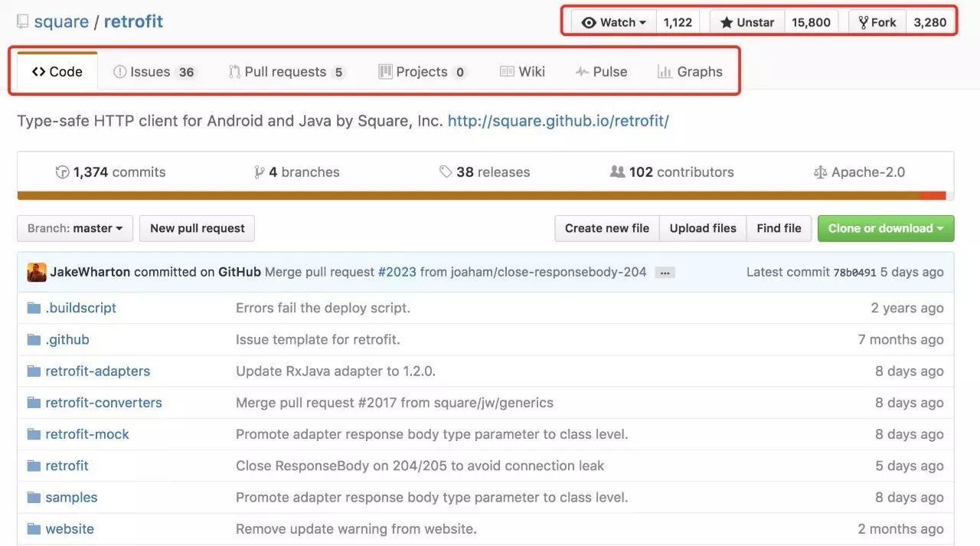The height and width of the screenshot is (546, 980).
Task: Open the square owner link
Action: tap(61, 21)
